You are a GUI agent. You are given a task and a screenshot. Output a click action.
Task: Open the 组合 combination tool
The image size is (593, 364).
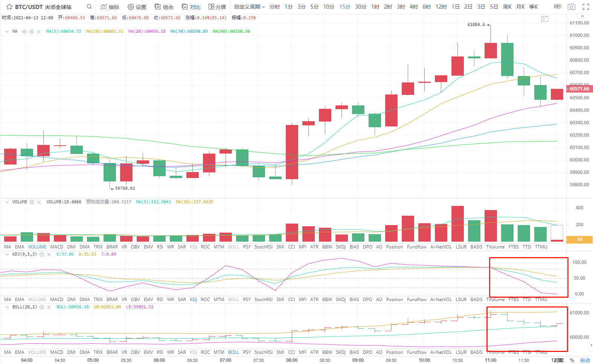pos(164,7)
